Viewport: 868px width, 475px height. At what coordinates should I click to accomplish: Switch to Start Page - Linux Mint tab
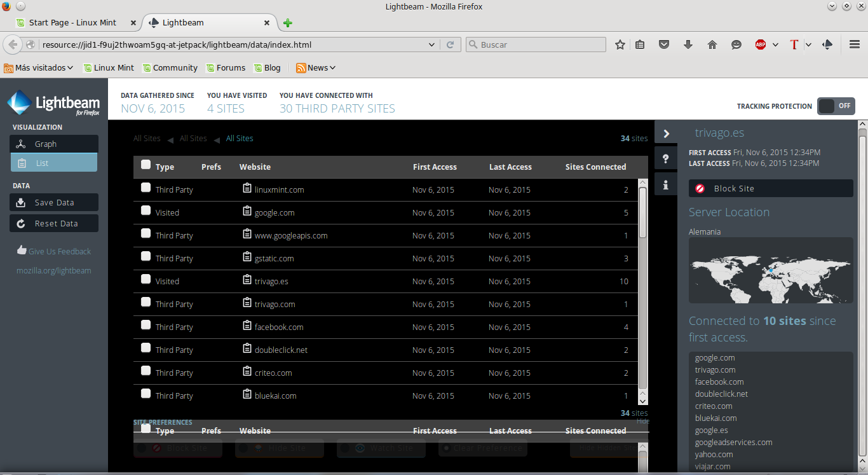click(x=76, y=22)
